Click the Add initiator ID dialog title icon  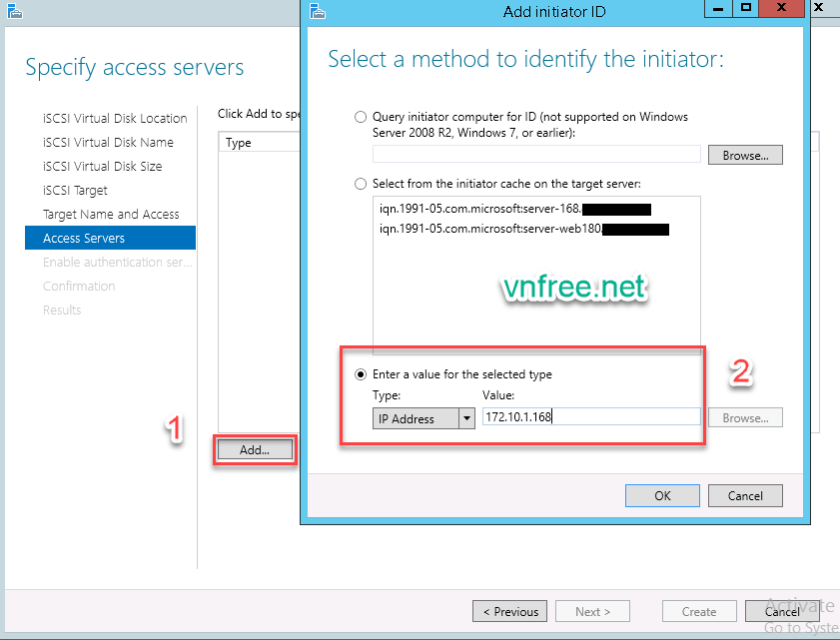318,11
